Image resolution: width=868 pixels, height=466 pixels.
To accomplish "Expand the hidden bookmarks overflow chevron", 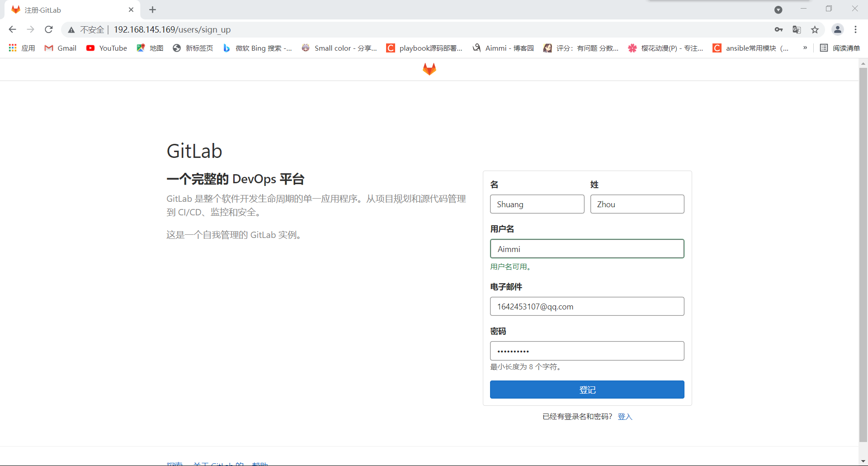I will pyautogui.click(x=805, y=48).
